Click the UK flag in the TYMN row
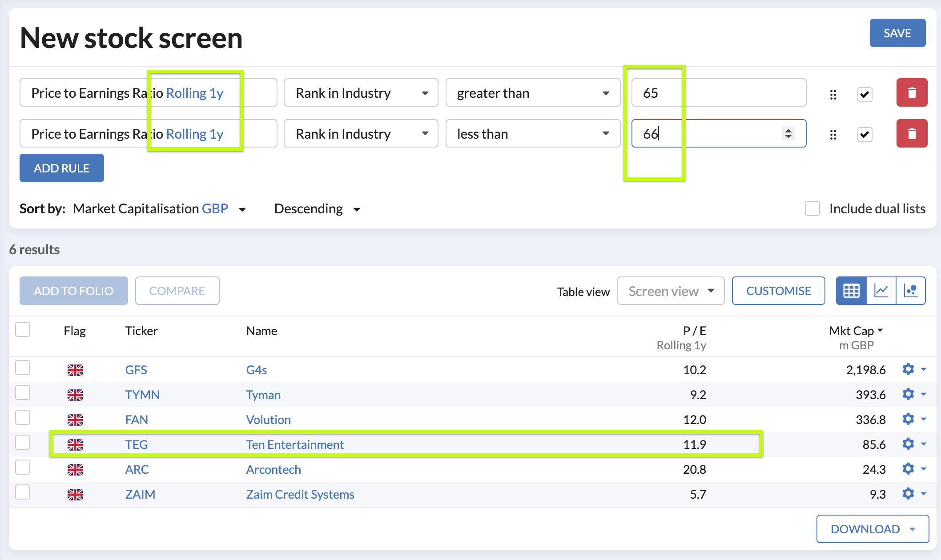The width and height of the screenshot is (941, 560). coord(75,395)
